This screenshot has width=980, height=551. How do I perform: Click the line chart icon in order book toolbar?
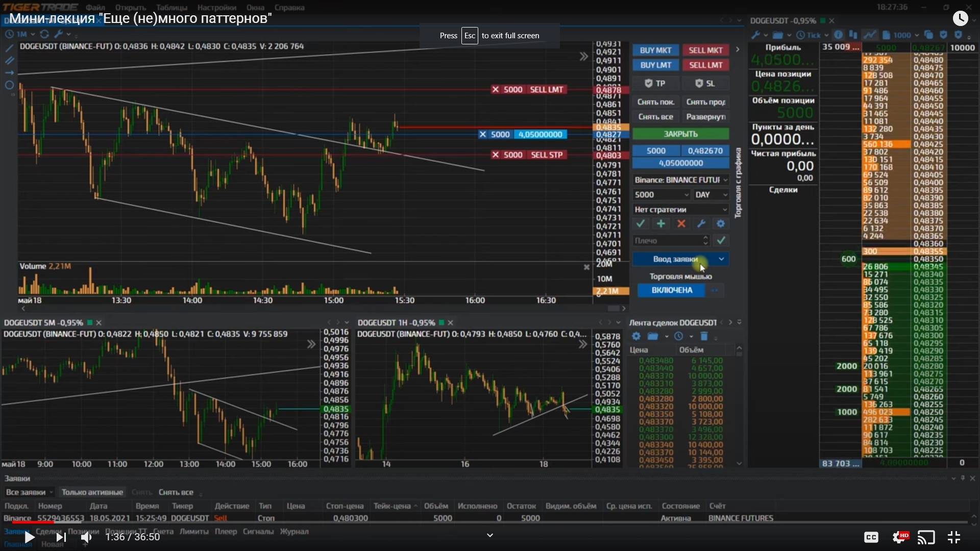(870, 35)
